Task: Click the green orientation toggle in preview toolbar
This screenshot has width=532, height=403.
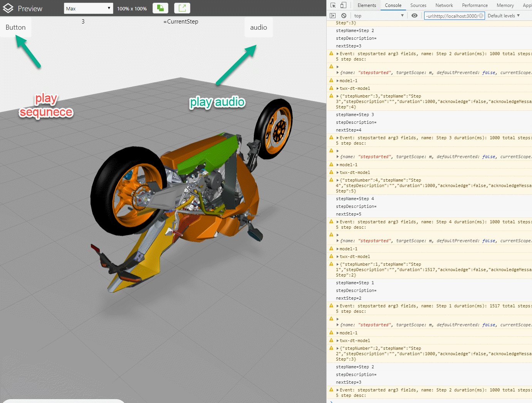Action: click(160, 8)
